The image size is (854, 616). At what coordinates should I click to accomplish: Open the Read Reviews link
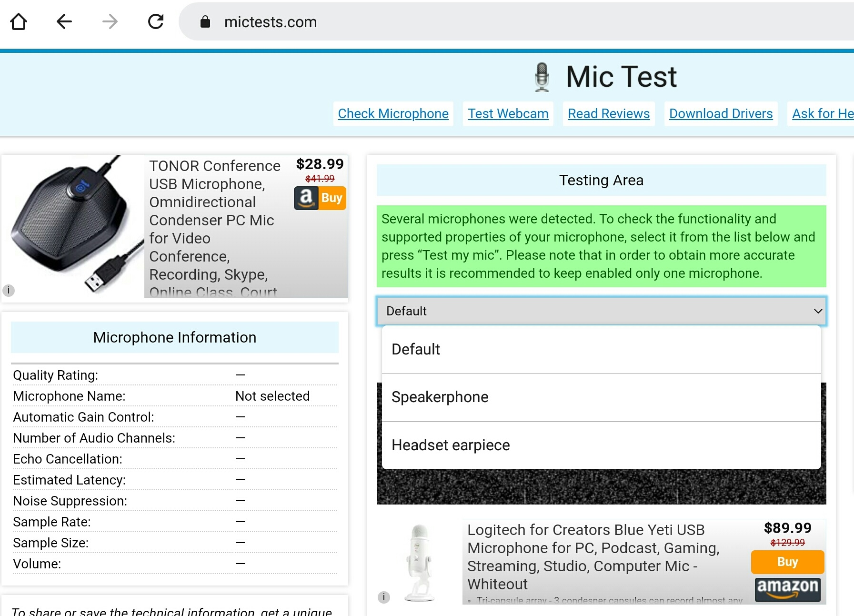pyautogui.click(x=609, y=114)
